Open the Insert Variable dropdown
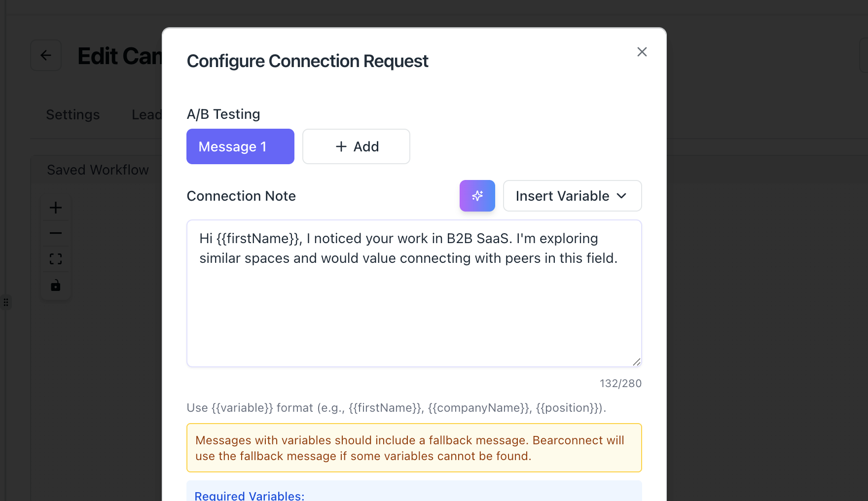This screenshot has width=868, height=501. click(572, 196)
